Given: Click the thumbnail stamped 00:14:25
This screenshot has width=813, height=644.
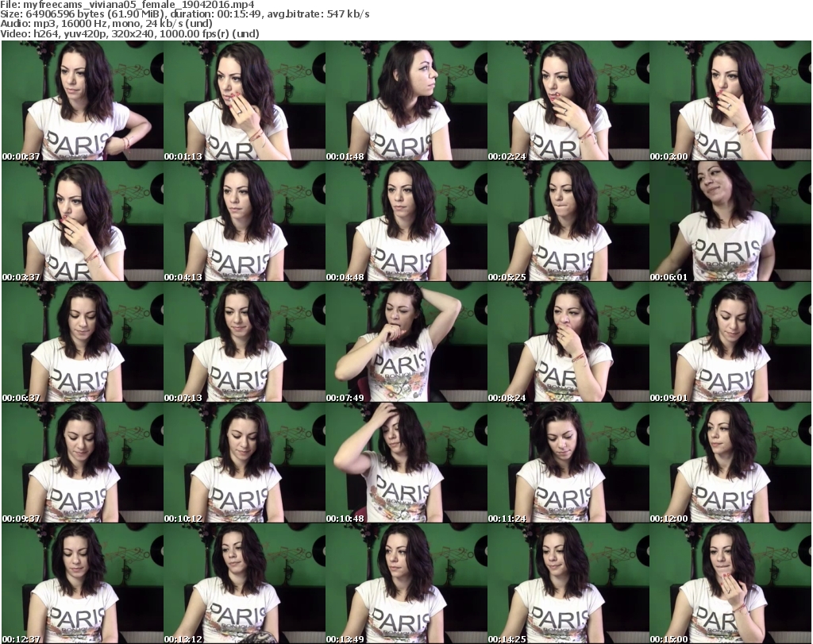Looking at the screenshot, I should (x=568, y=584).
